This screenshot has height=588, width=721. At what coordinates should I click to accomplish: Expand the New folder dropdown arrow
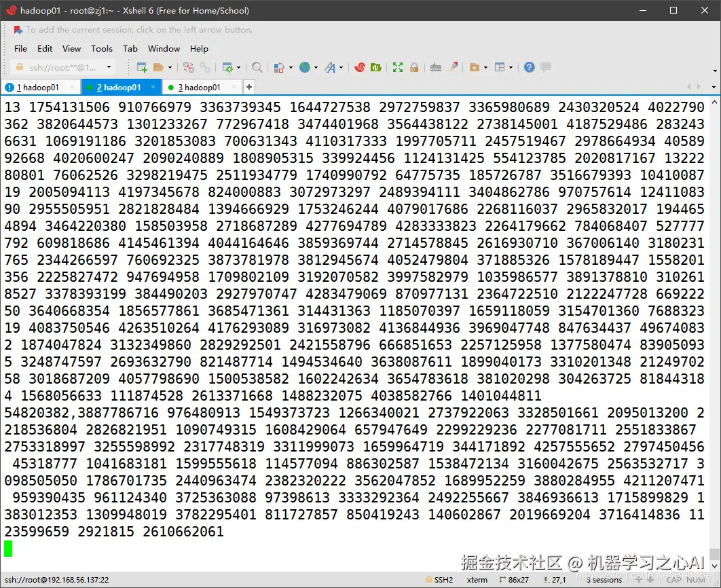[x=485, y=68]
